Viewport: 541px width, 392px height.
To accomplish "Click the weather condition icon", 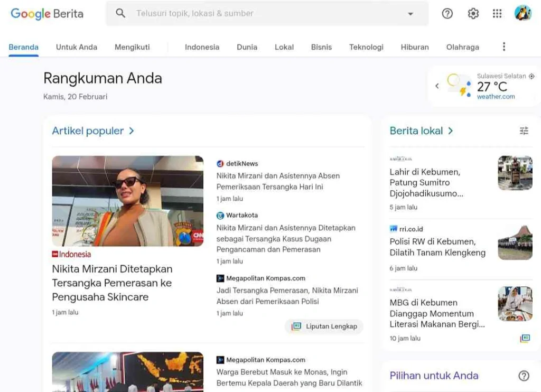I will tap(459, 85).
